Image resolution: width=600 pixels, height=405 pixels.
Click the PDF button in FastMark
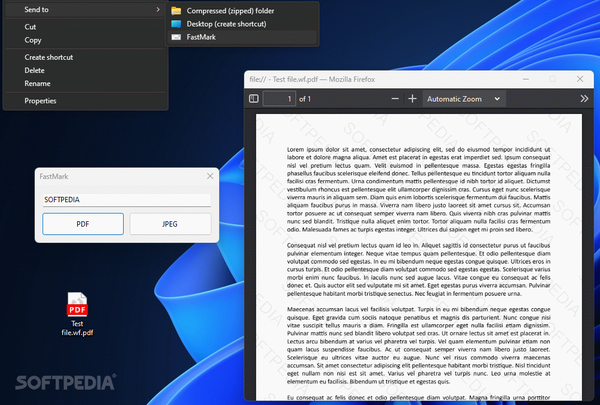tap(83, 224)
